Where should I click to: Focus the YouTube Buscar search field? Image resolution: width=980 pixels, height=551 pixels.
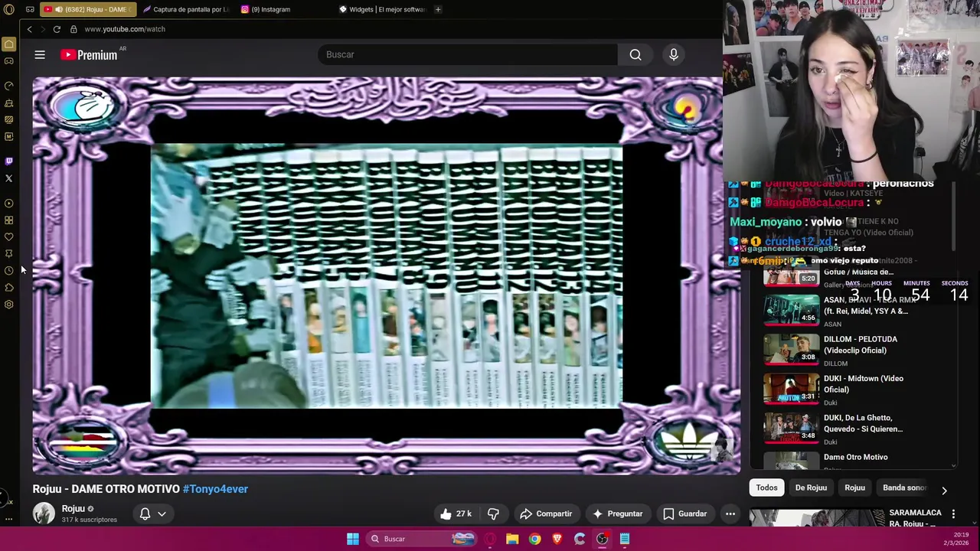click(x=467, y=54)
